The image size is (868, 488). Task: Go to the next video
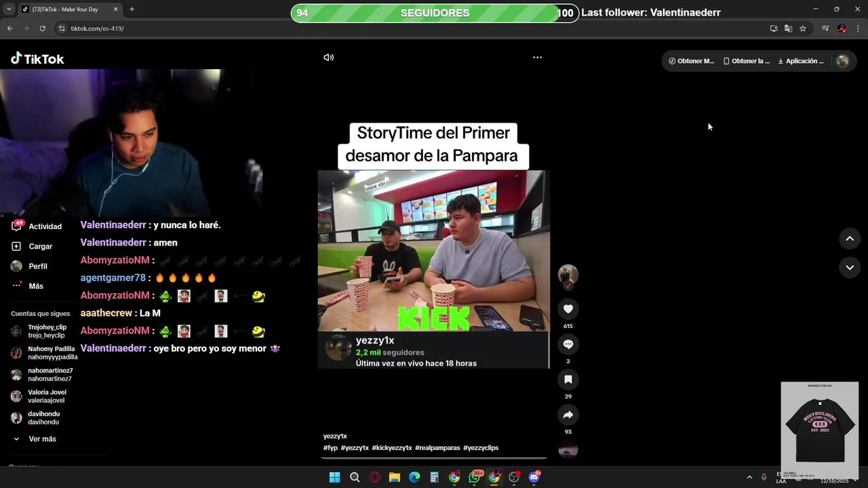[850, 268]
